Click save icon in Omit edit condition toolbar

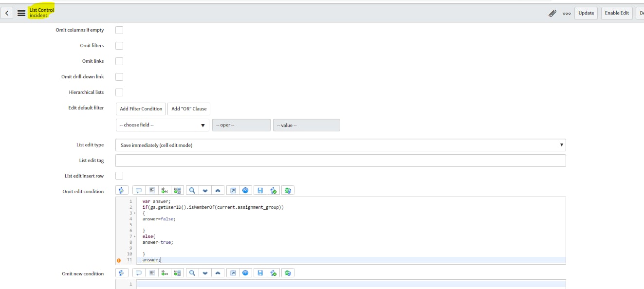tap(260, 191)
